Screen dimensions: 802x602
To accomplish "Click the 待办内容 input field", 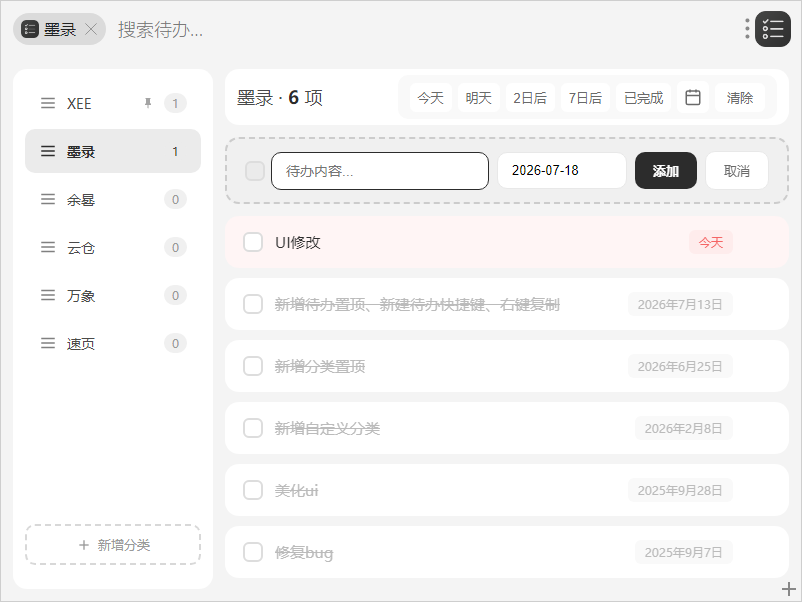I will [x=380, y=171].
